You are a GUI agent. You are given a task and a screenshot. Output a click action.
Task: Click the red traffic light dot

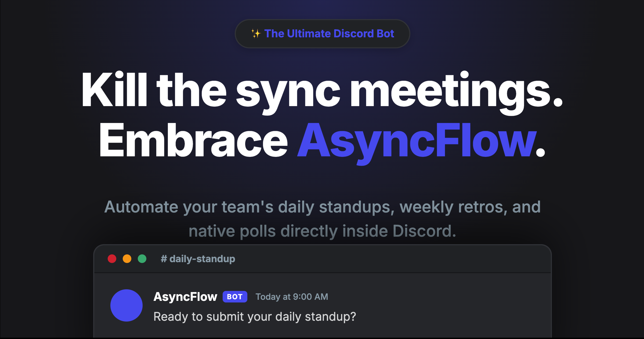[x=112, y=259]
